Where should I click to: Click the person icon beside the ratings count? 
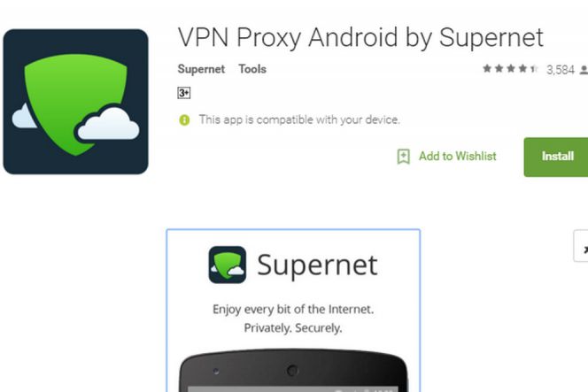[x=584, y=70]
